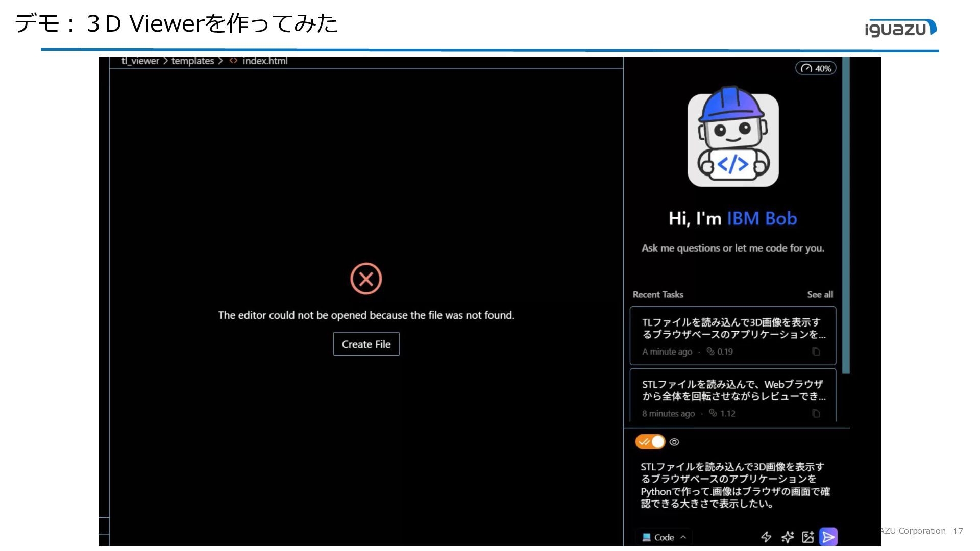Screen dimensions: 980x551
Task: Send the prompt with the arrow button
Action: (x=828, y=537)
